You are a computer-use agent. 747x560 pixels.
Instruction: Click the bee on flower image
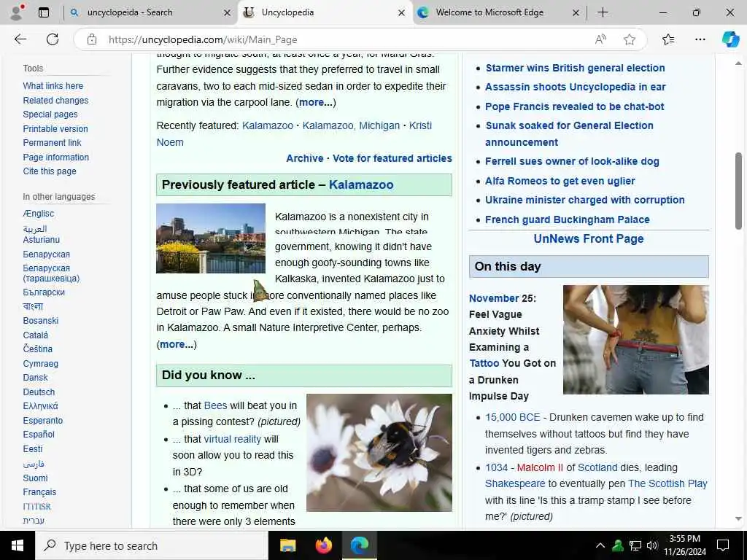tap(379, 453)
